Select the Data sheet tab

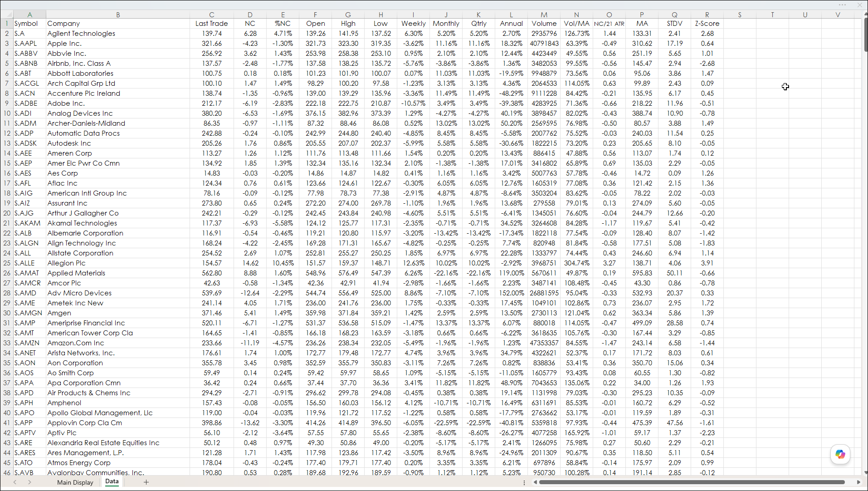112,481
